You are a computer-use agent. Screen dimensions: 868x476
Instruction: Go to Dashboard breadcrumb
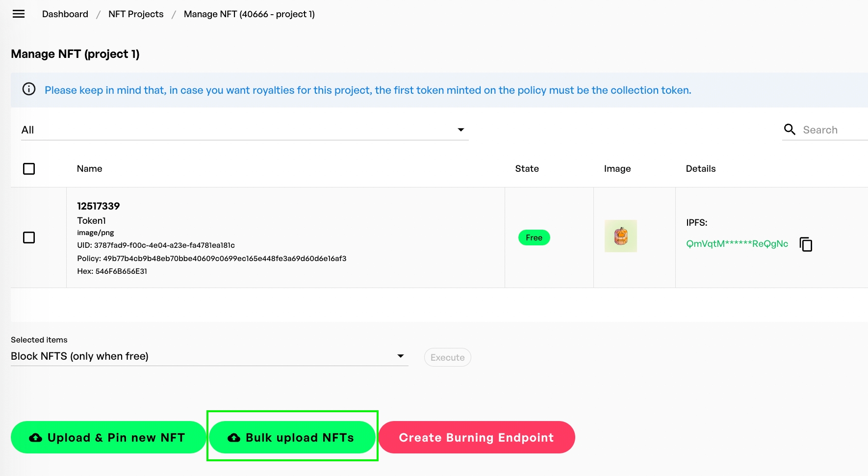click(x=65, y=14)
